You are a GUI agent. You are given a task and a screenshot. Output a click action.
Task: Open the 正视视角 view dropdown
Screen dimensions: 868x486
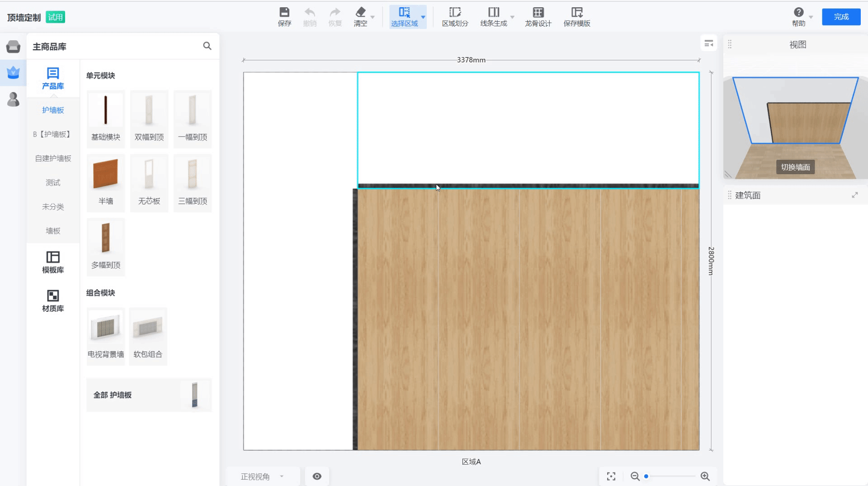click(262, 476)
